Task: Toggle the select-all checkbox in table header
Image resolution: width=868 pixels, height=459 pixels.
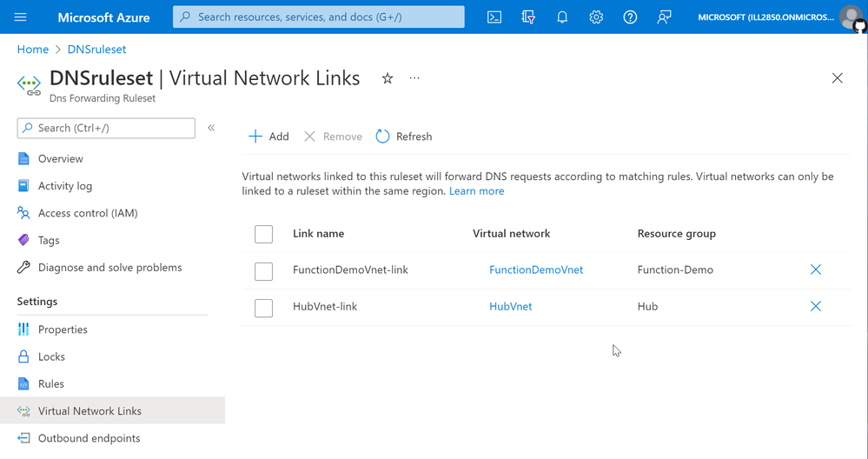Action: coord(263,234)
